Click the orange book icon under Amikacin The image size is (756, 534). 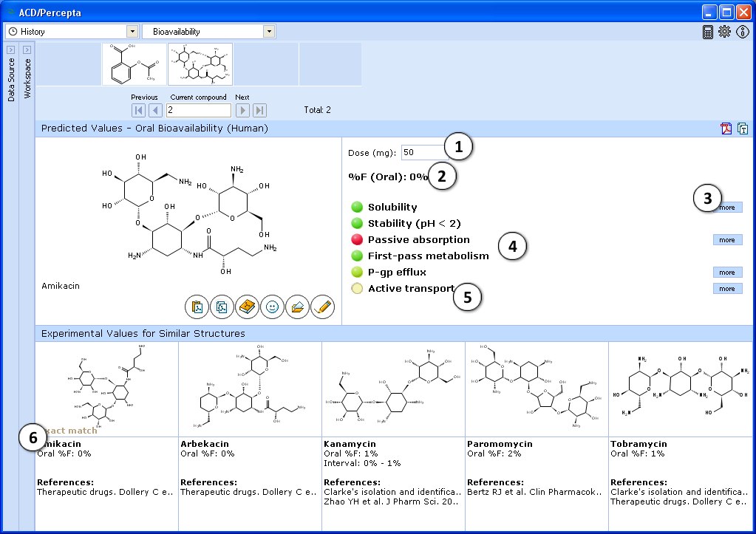pos(248,307)
